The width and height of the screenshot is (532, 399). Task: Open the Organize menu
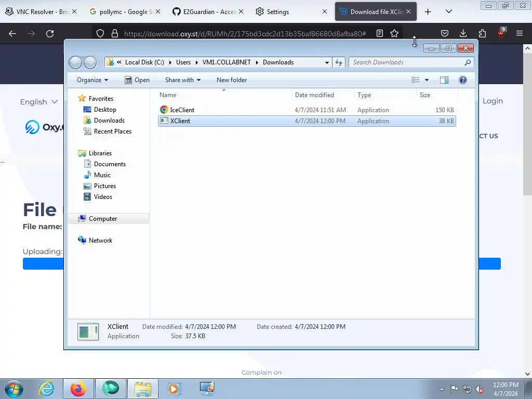point(92,80)
